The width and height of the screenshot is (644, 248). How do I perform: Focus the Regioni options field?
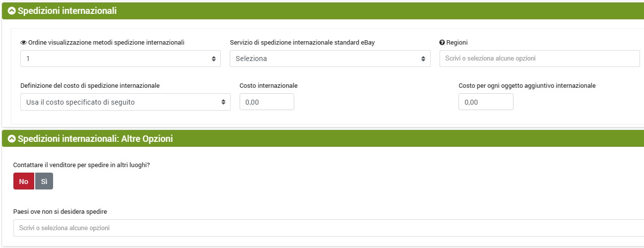[x=539, y=59]
